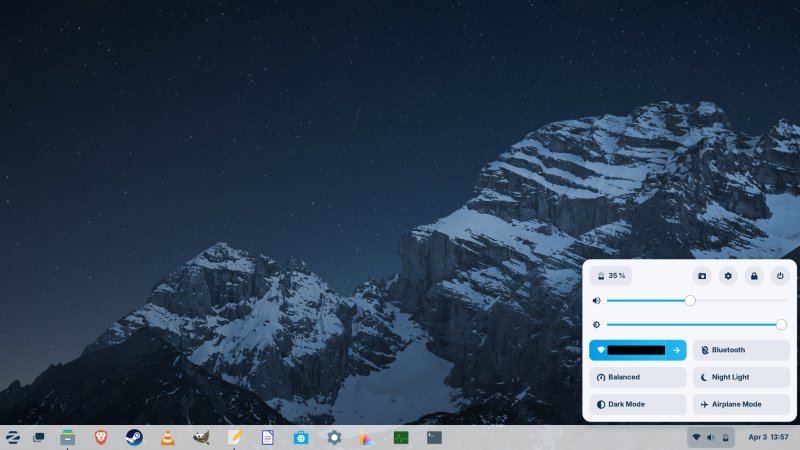This screenshot has width=800, height=450.
Task: Open Brave browser from the taskbar
Action: [100, 437]
